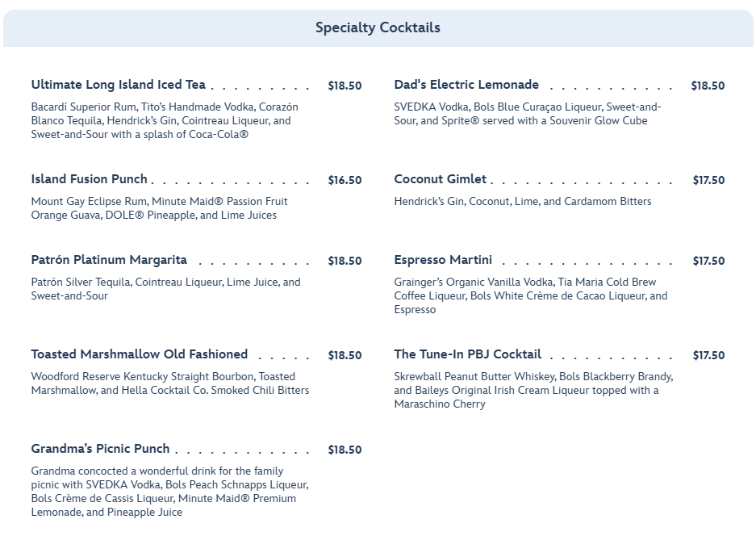This screenshot has height=536, width=756.
Task: Click the Grandma's Picnic Punch price
Action: [x=345, y=450]
